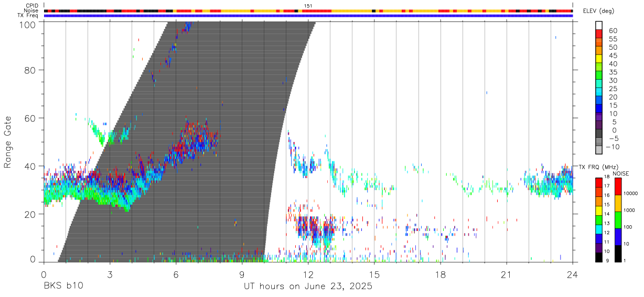Screen dimensions: 644x297
Task: Click the 1000 value on NOISE scale
Action: coord(629,210)
